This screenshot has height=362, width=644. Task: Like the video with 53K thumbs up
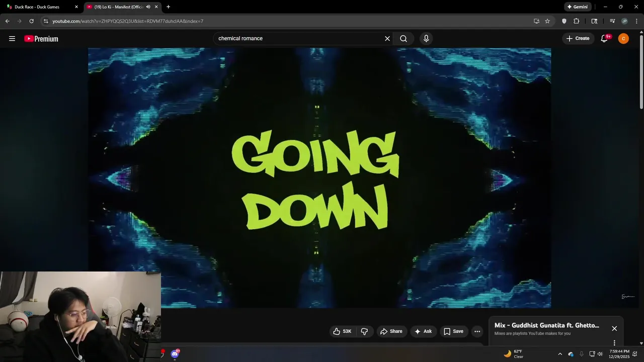(x=342, y=331)
